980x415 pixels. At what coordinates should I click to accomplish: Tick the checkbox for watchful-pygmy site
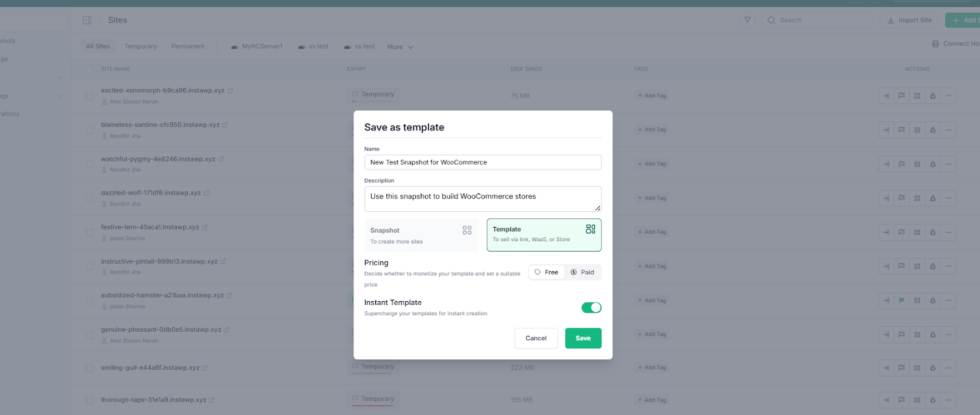click(89, 164)
